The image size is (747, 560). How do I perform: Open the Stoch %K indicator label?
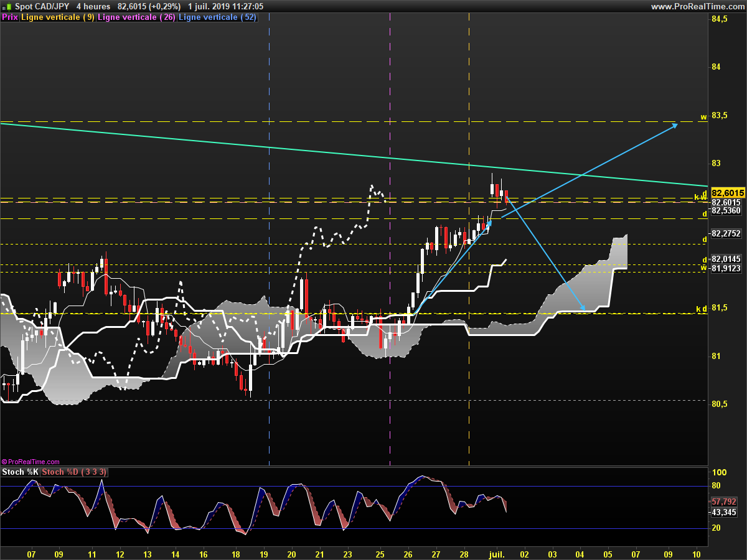(x=21, y=472)
